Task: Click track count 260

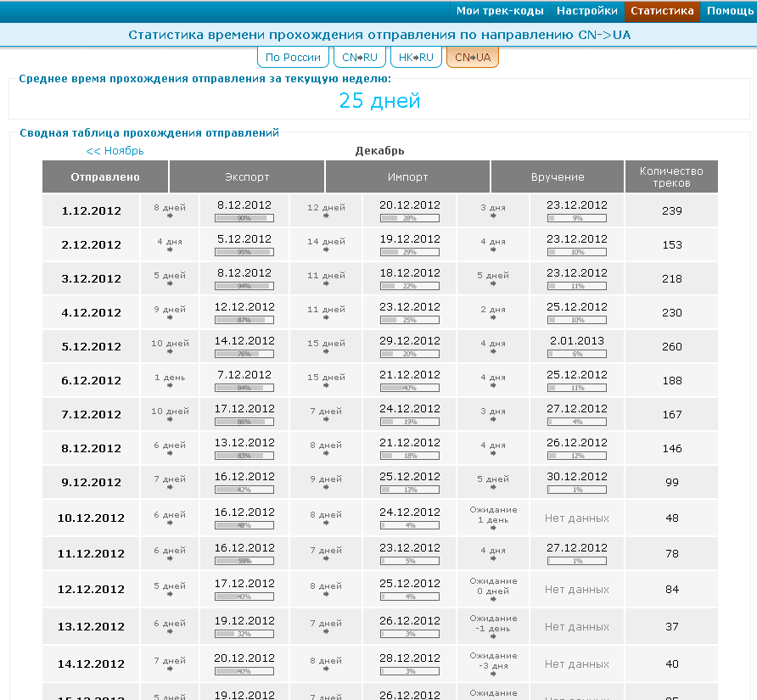Action: [672, 347]
